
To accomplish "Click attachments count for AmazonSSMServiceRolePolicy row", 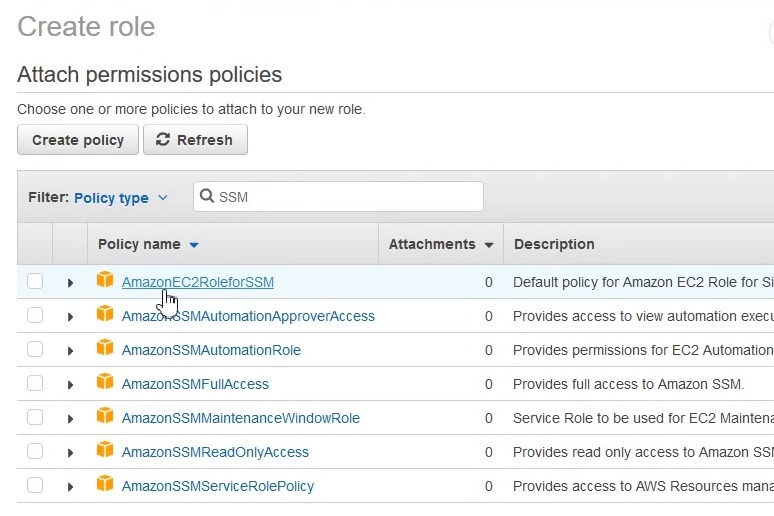I will [x=489, y=487].
